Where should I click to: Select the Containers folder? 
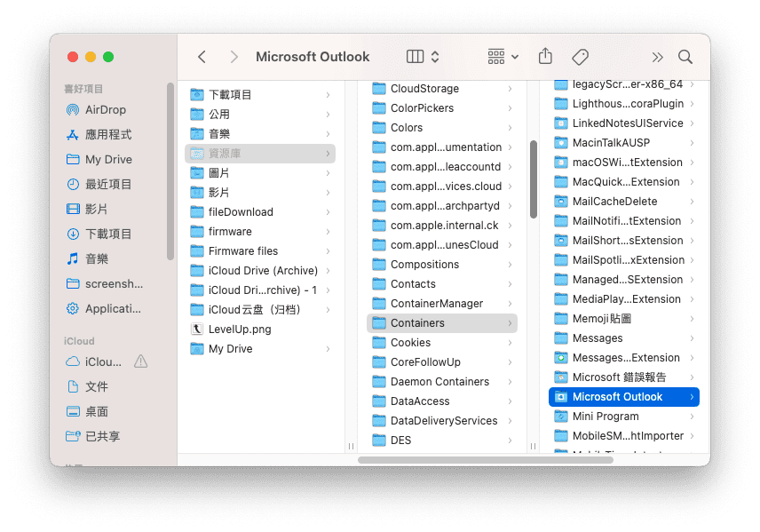point(442,323)
